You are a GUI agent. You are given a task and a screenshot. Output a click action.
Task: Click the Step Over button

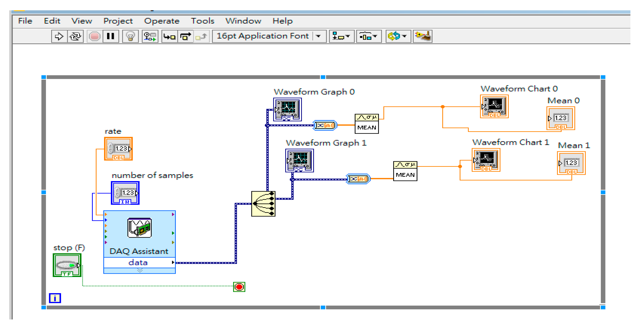point(185,36)
